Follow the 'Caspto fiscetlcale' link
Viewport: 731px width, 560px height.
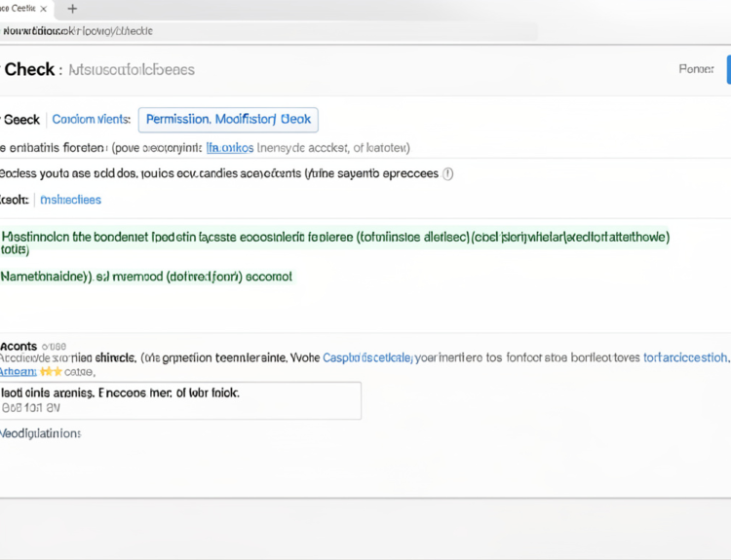[x=367, y=357]
